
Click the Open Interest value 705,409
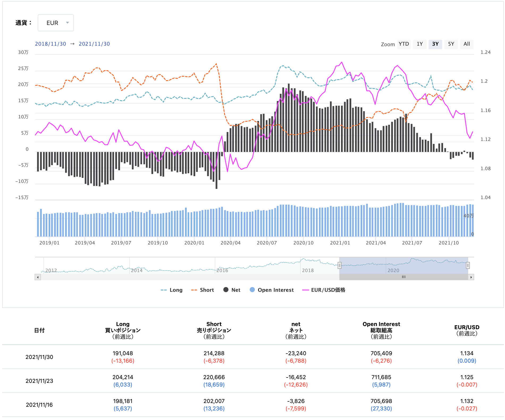381,353
